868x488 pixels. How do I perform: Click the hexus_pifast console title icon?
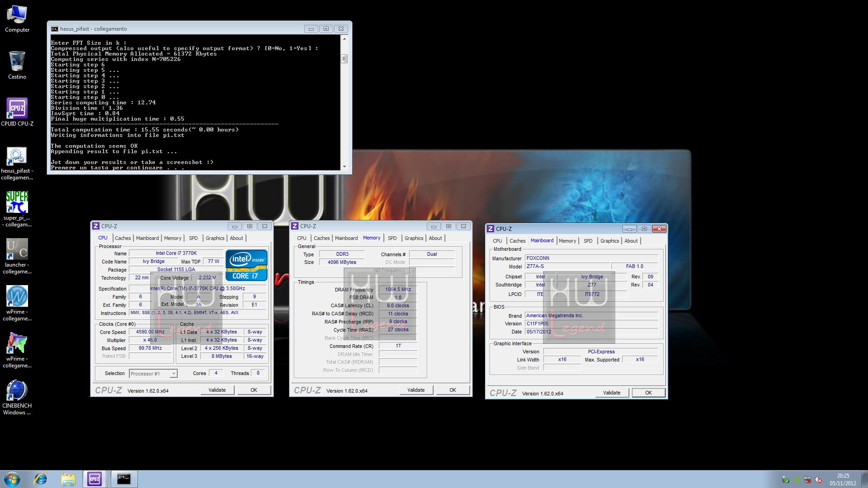[55, 29]
